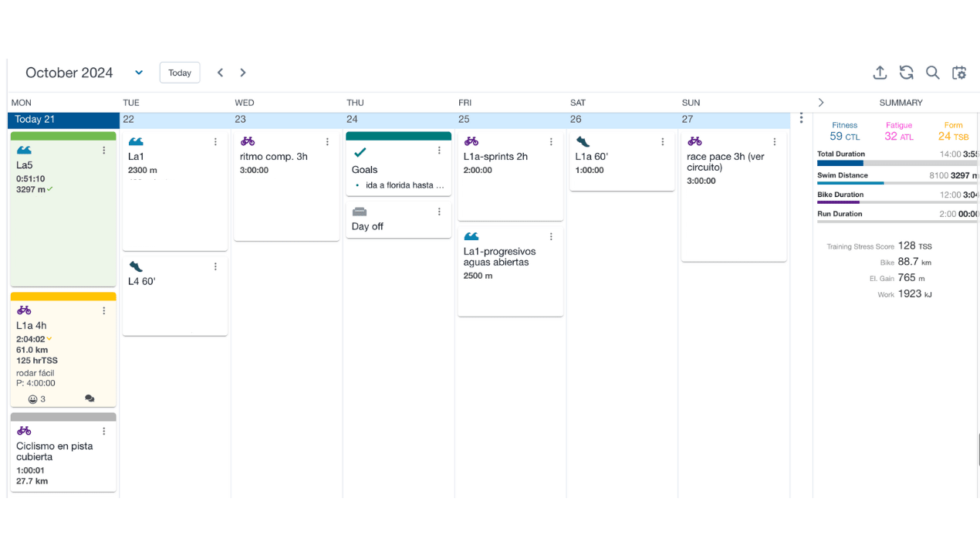Open options menu for race pace 3h

click(x=775, y=142)
